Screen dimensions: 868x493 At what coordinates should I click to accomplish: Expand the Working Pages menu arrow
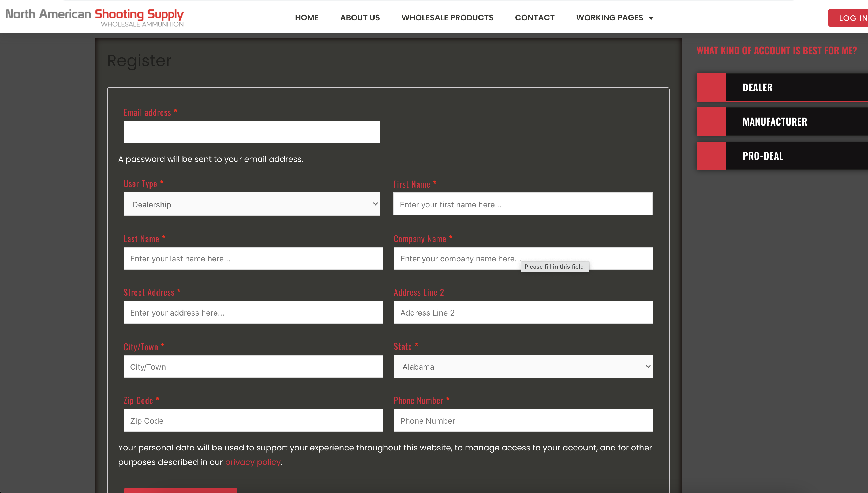point(651,18)
